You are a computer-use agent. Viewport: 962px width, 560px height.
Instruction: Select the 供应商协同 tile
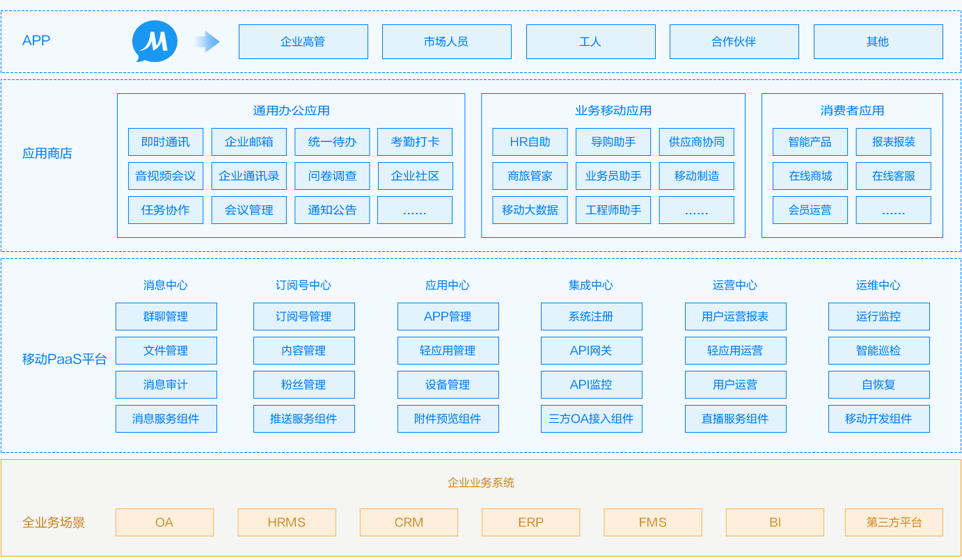pos(697,142)
